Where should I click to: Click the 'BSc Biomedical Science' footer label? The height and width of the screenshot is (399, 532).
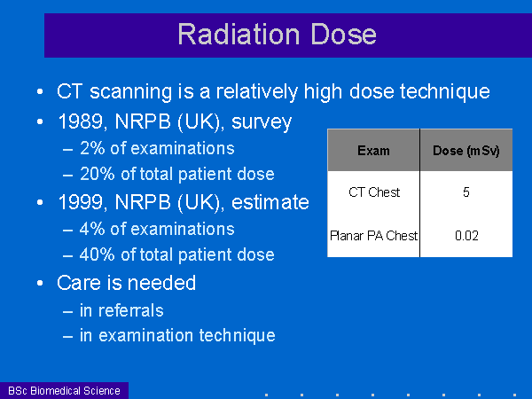(64, 390)
